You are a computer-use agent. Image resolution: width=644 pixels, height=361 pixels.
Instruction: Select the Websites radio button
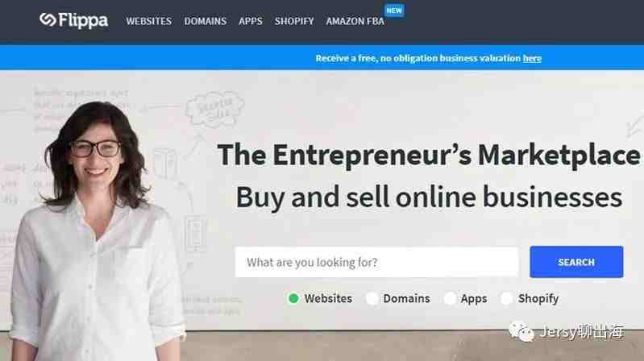[293, 298]
